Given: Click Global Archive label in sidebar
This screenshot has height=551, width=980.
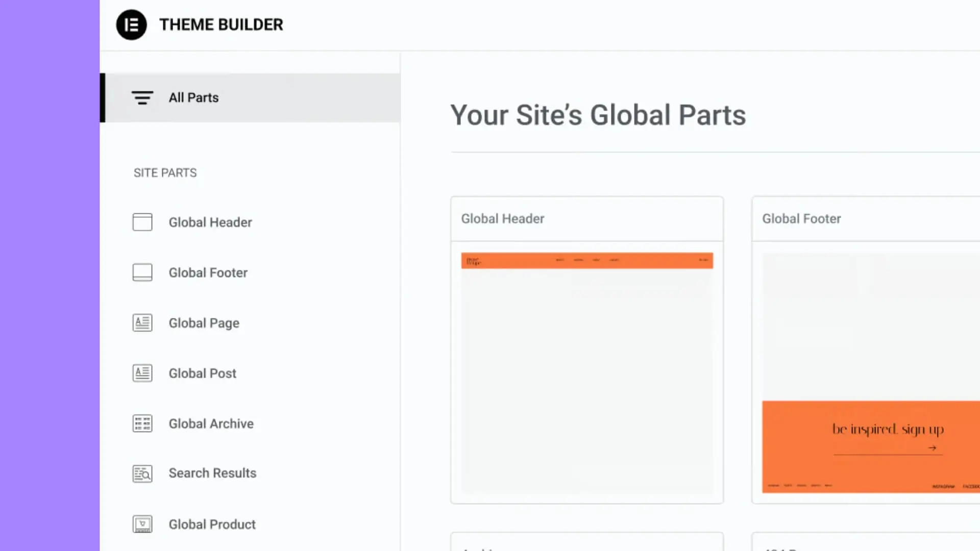Looking at the screenshot, I should point(211,423).
